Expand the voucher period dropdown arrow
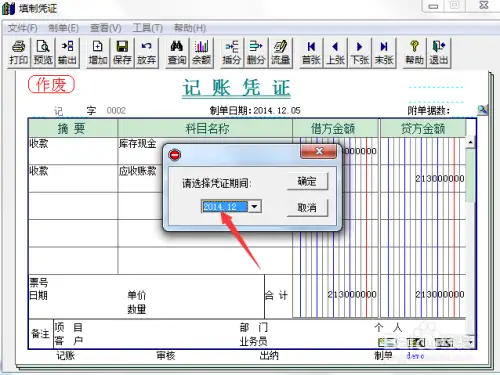The image size is (500, 375). [x=255, y=207]
